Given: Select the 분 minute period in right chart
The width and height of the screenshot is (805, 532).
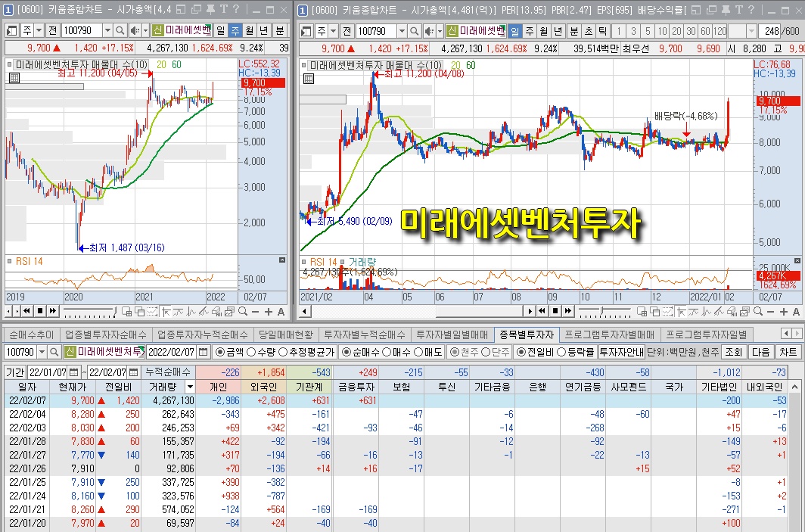Looking at the screenshot, I should tap(573, 31).
